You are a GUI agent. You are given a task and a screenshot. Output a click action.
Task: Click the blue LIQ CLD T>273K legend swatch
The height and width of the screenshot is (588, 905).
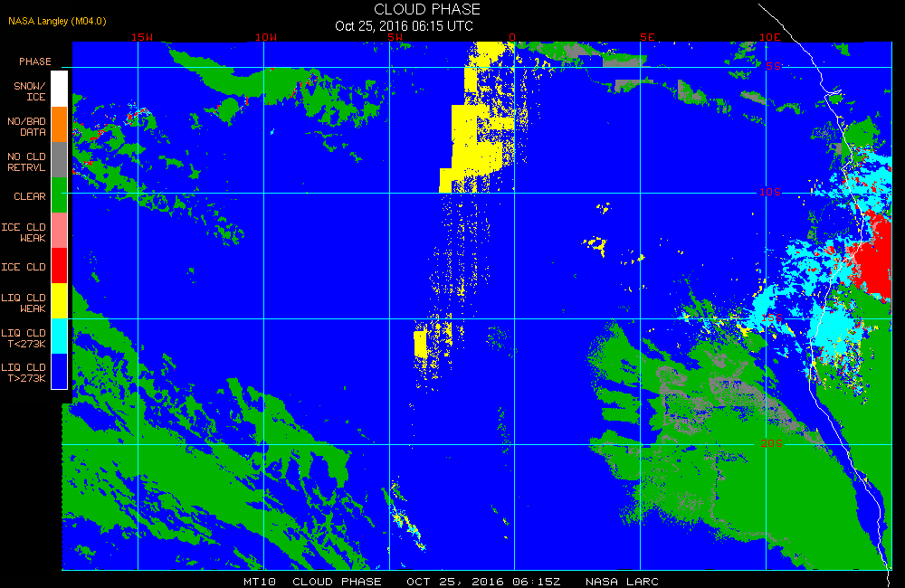tap(60, 371)
